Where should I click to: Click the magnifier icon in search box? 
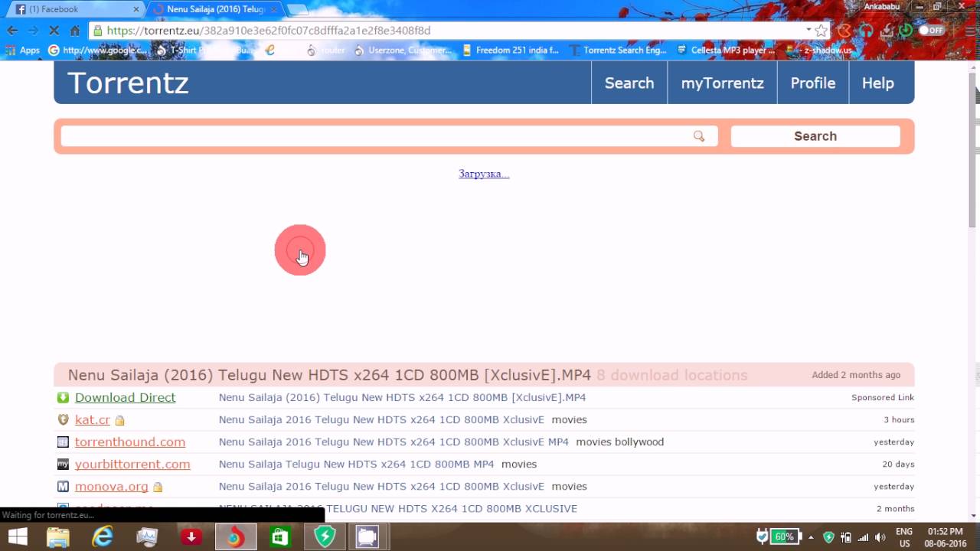coord(699,136)
